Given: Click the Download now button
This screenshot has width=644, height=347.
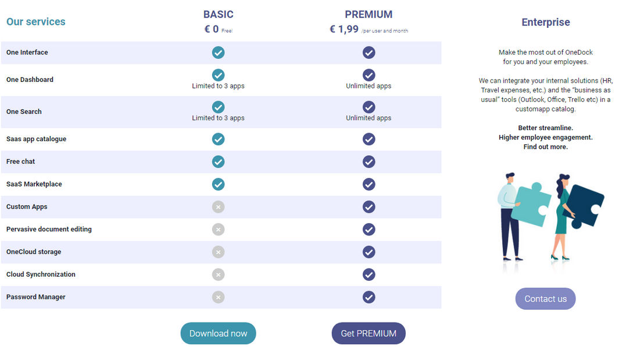Looking at the screenshot, I should (218, 333).
